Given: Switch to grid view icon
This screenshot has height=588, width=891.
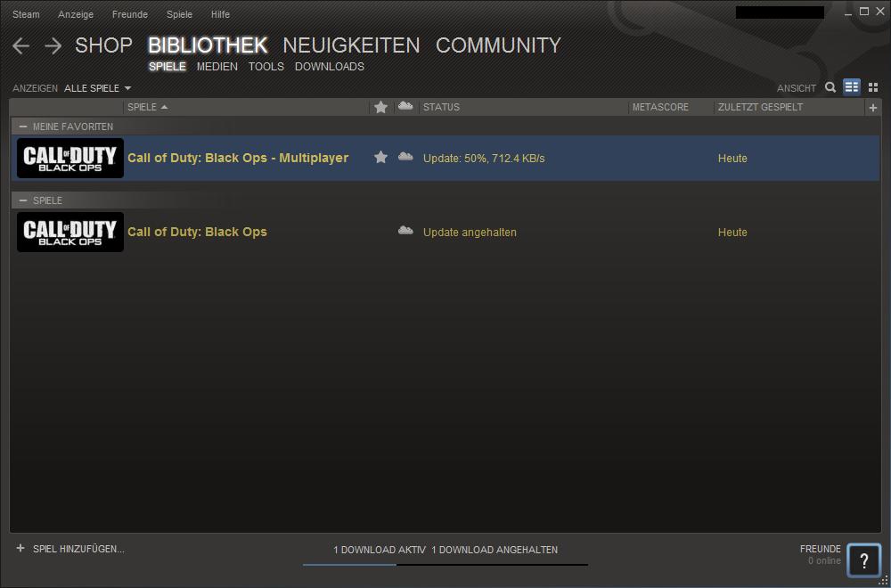Looking at the screenshot, I should (x=873, y=87).
